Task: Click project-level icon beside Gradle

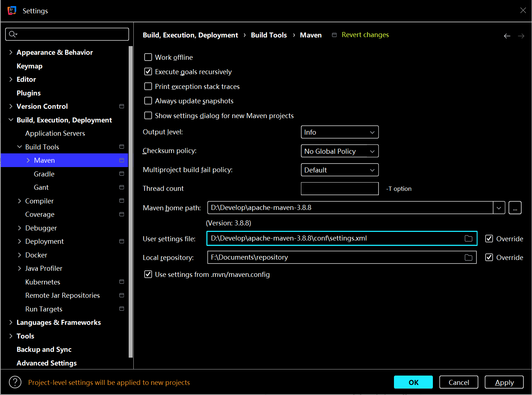Action: click(x=121, y=174)
